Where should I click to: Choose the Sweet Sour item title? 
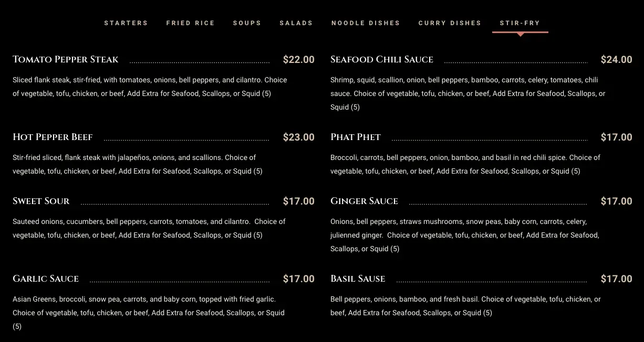tap(41, 201)
